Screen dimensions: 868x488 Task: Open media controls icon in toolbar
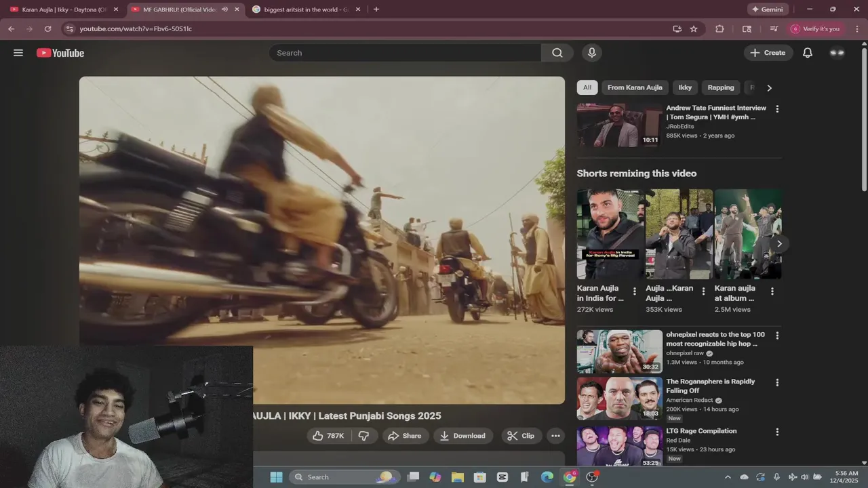point(774,29)
